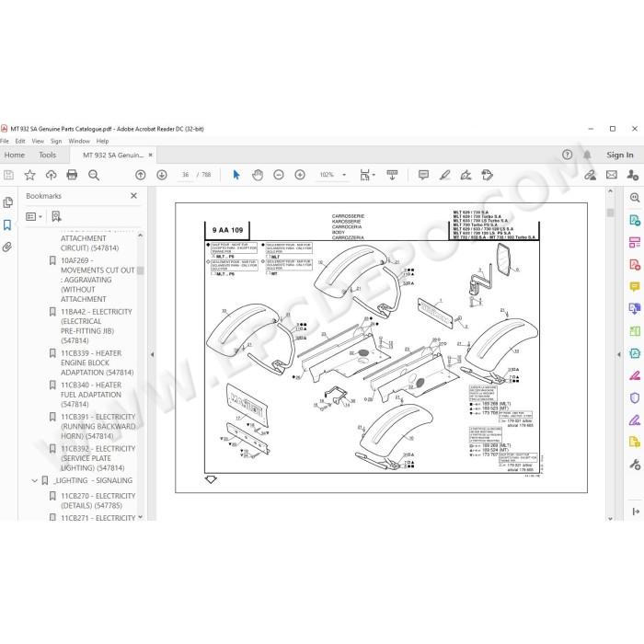
Task: Open the Attachments paperclip panel
Action: (7, 247)
